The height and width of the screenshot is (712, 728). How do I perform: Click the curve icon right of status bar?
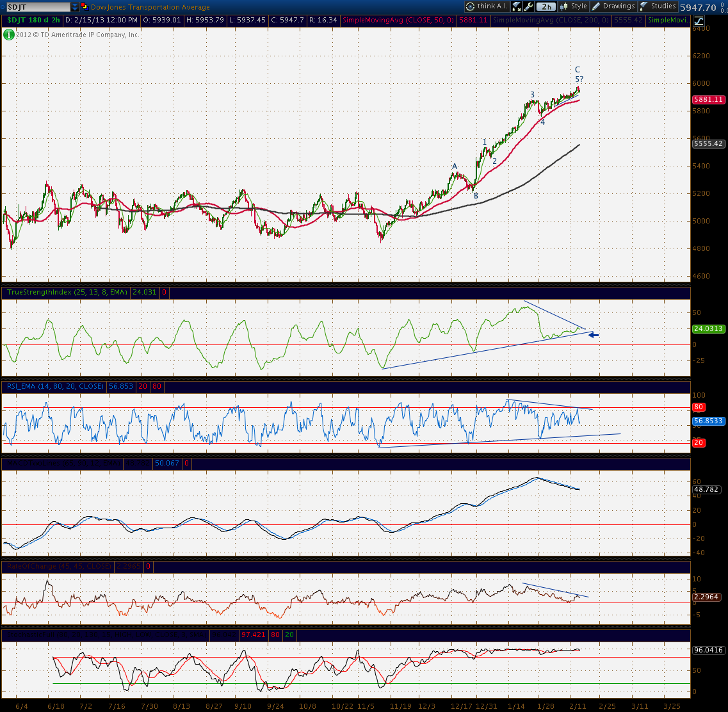[699, 20]
